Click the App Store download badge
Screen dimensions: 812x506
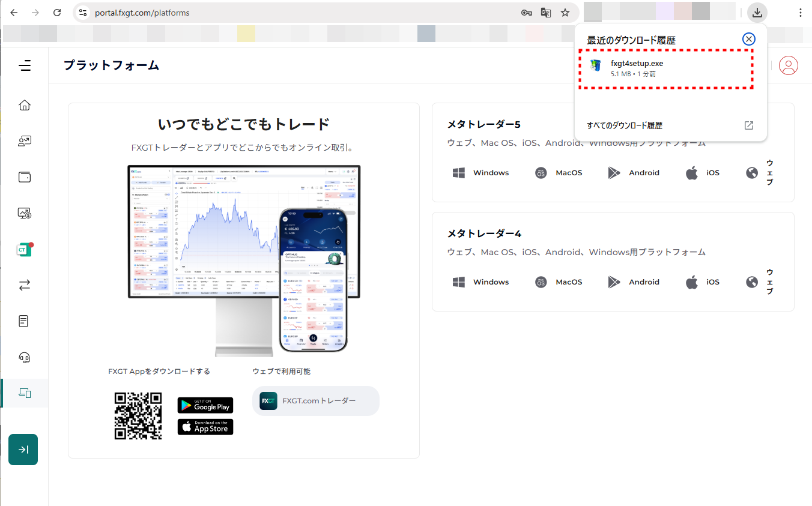205,427
